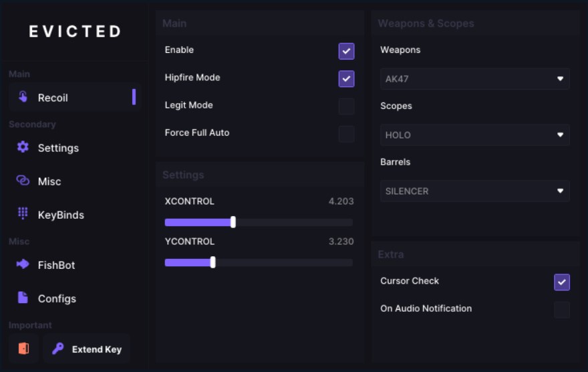Click the key icon beside Extend Key
588x372 pixels.
(57, 349)
